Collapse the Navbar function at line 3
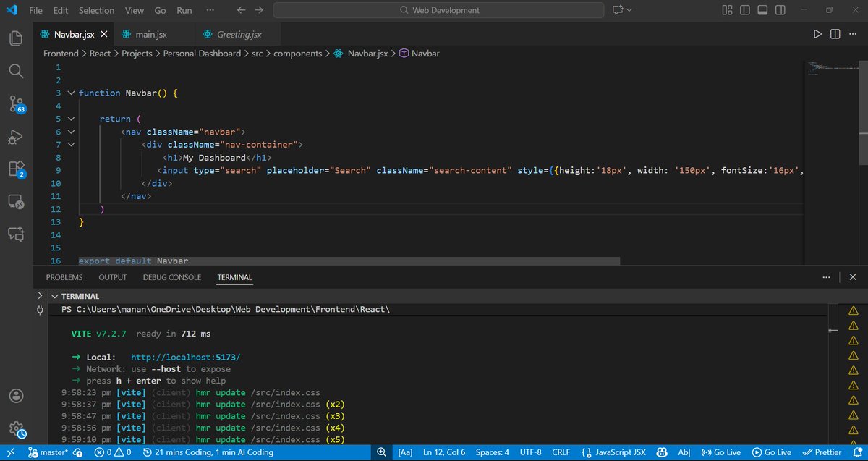 point(70,93)
